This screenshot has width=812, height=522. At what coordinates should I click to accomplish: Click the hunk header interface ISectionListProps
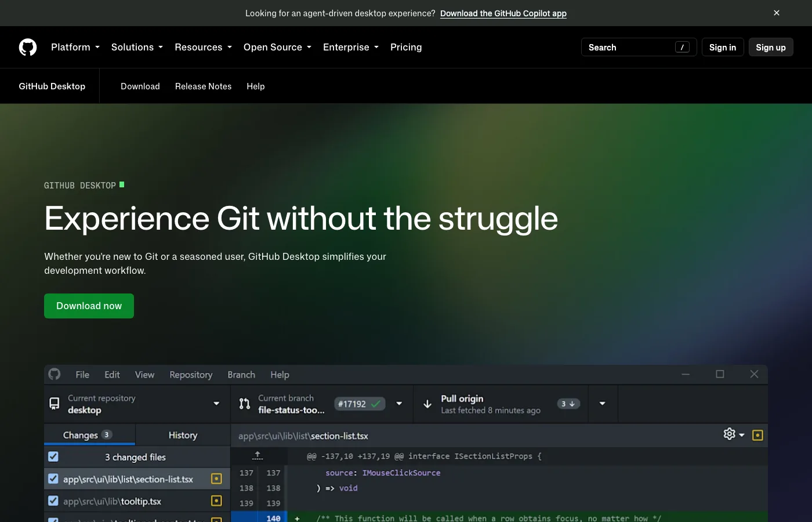point(424,456)
